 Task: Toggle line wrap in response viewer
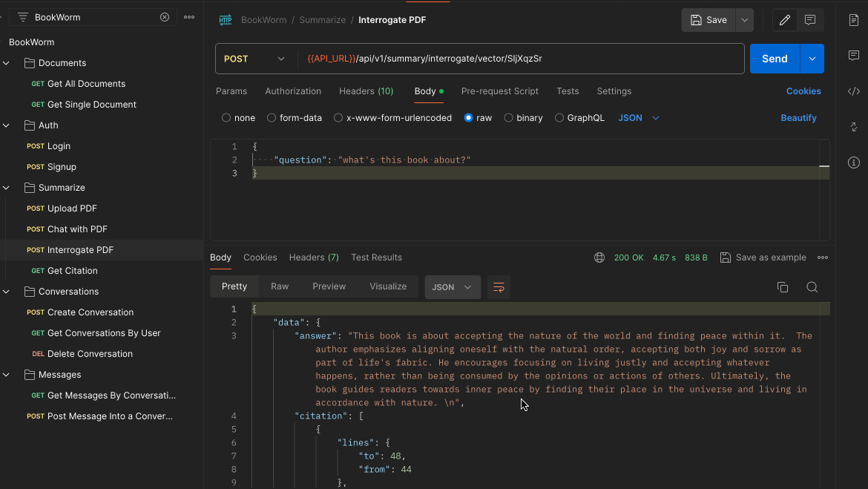click(x=499, y=287)
